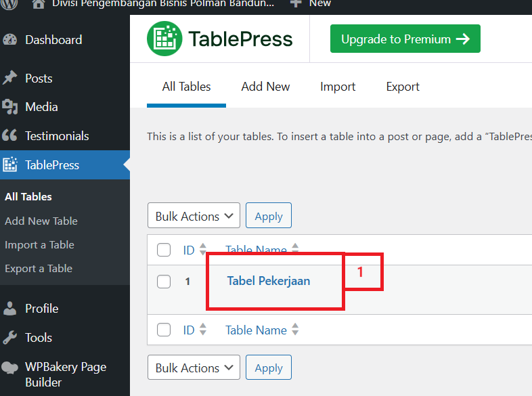532x396 pixels.
Task: Check the select-all checkbox in table header
Action: click(164, 250)
